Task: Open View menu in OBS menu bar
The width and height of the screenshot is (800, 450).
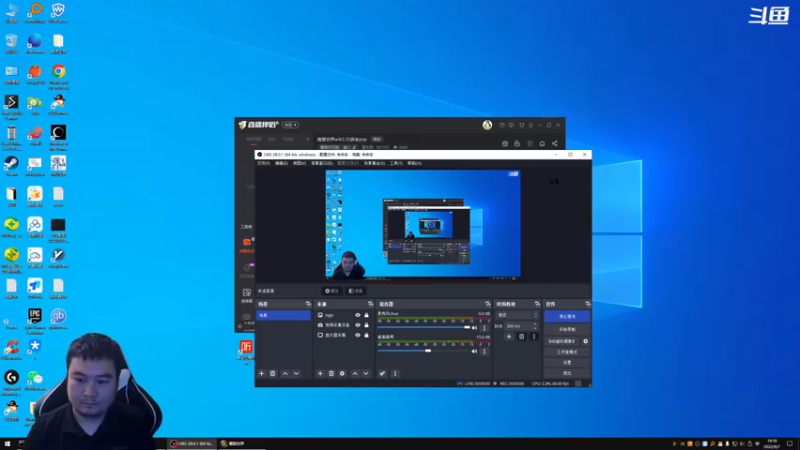Action: pos(299,163)
